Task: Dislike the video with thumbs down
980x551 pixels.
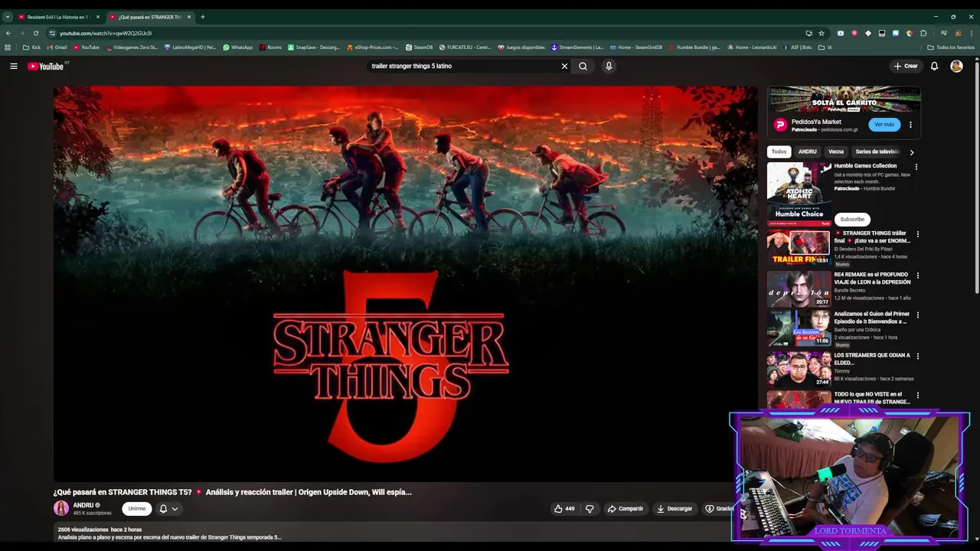Action: point(590,508)
